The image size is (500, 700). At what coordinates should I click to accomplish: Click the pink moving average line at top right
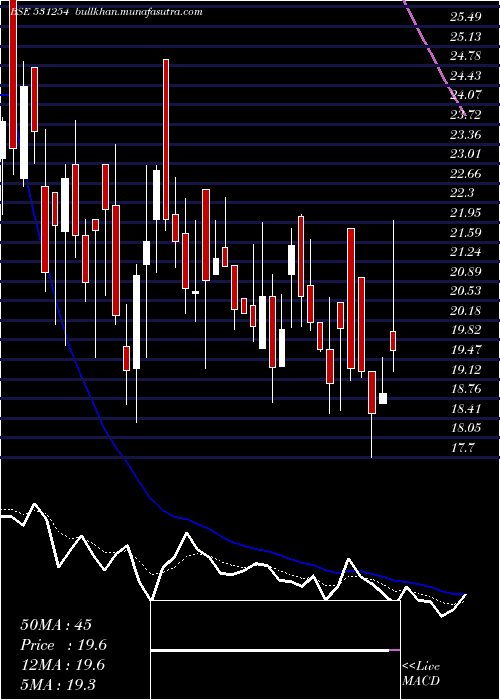tap(434, 57)
